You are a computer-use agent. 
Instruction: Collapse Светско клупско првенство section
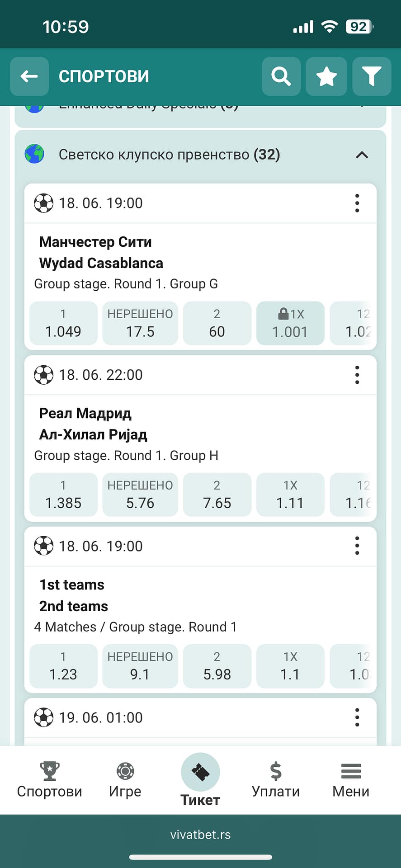coord(362,155)
